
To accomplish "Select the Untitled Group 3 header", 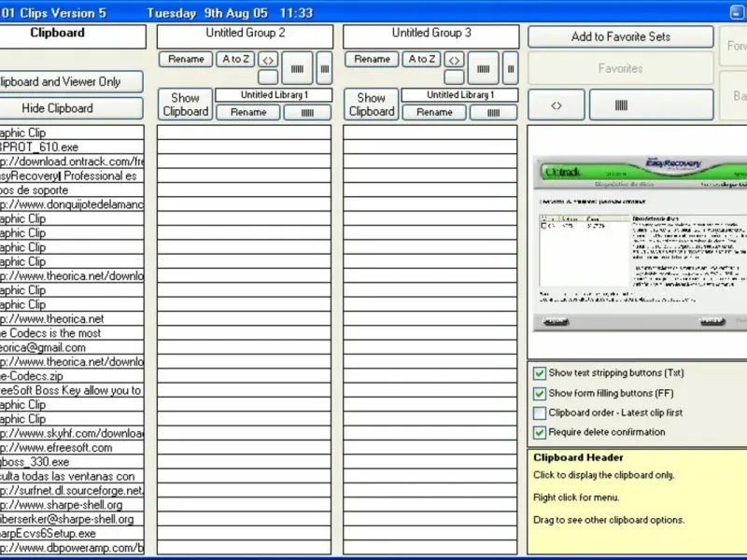I will pyautogui.click(x=431, y=36).
